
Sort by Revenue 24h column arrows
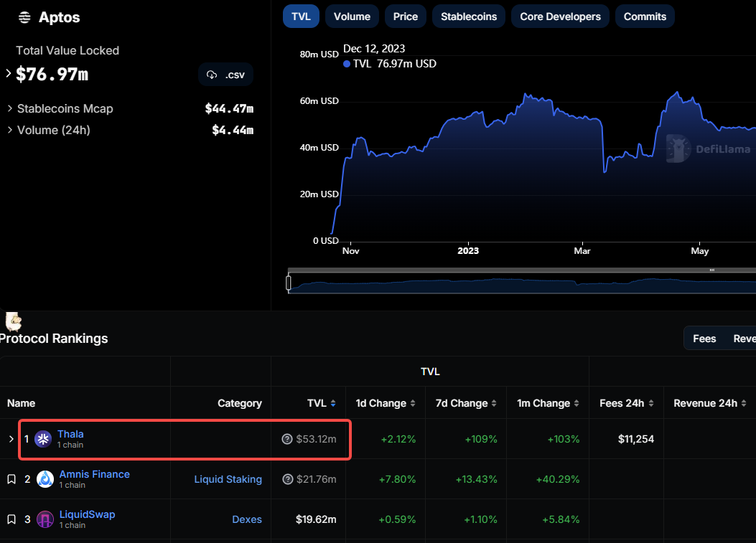(744, 403)
